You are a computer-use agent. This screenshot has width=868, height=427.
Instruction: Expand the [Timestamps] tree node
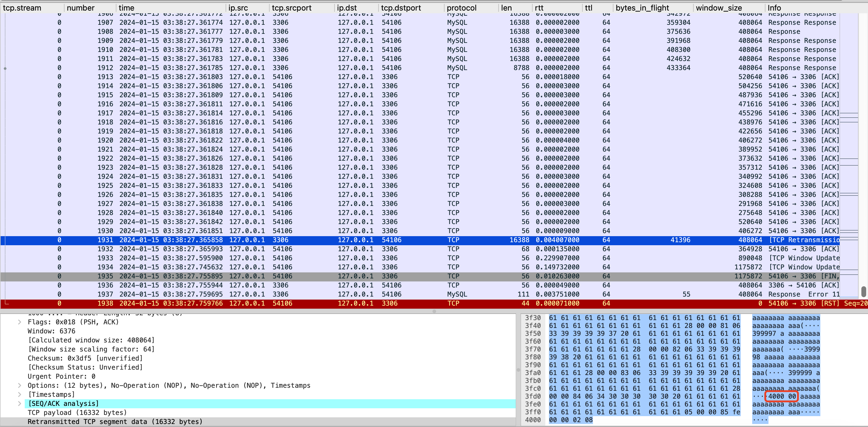coord(20,395)
